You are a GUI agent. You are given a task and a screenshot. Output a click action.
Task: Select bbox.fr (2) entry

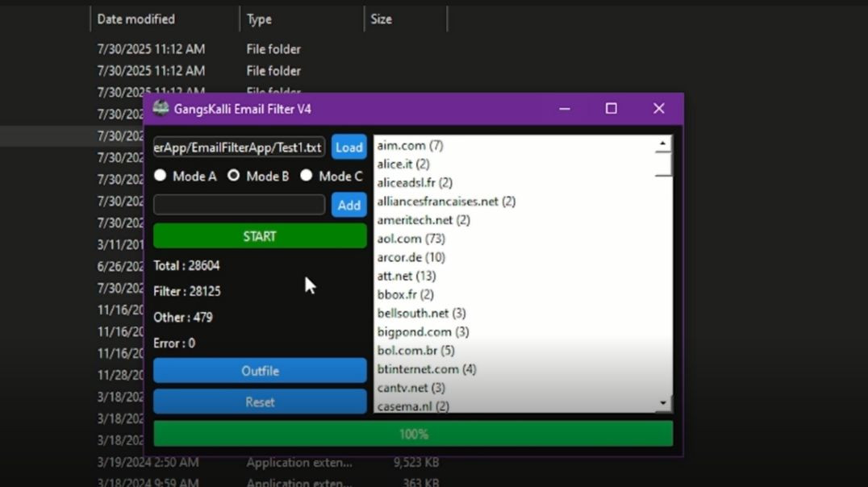(x=405, y=294)
